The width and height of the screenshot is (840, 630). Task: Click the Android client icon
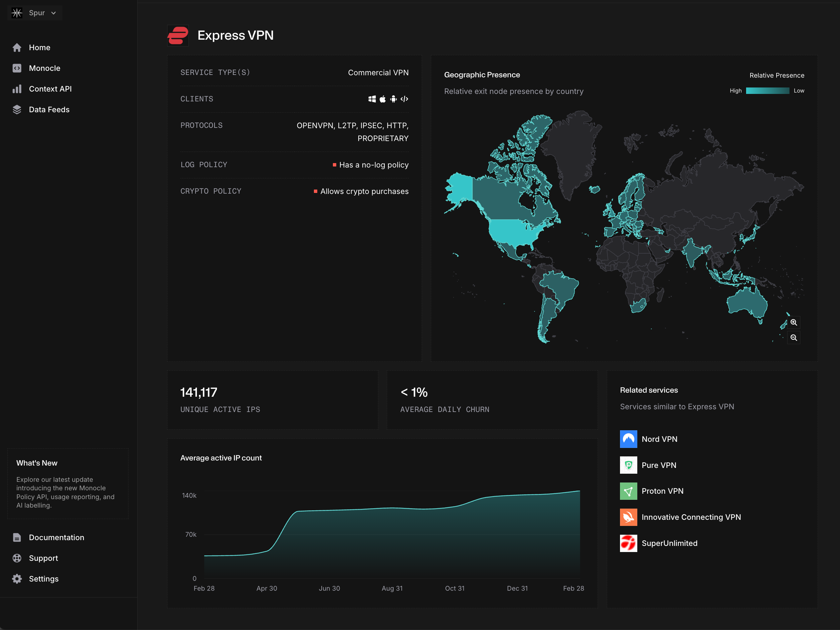click(394, 99)
